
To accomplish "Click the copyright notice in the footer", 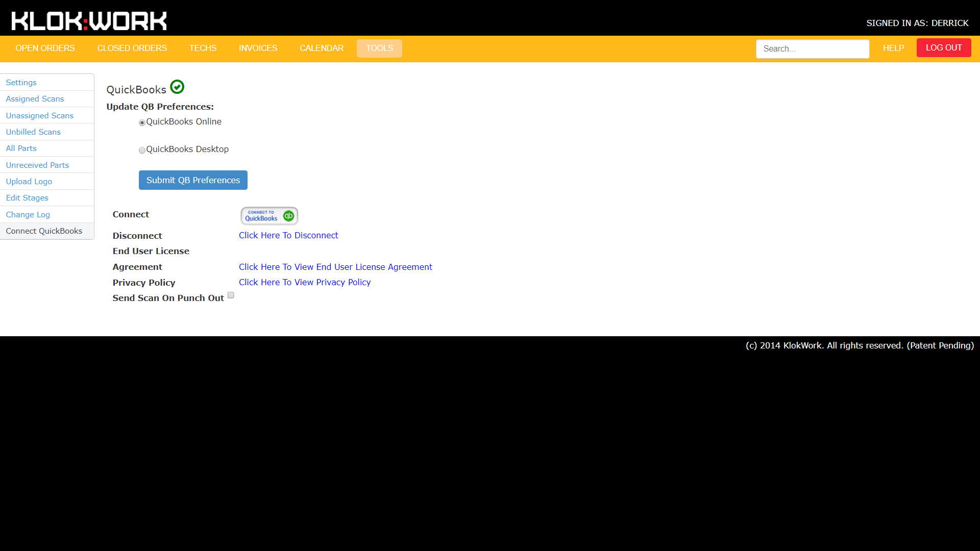I will (860, 345).
